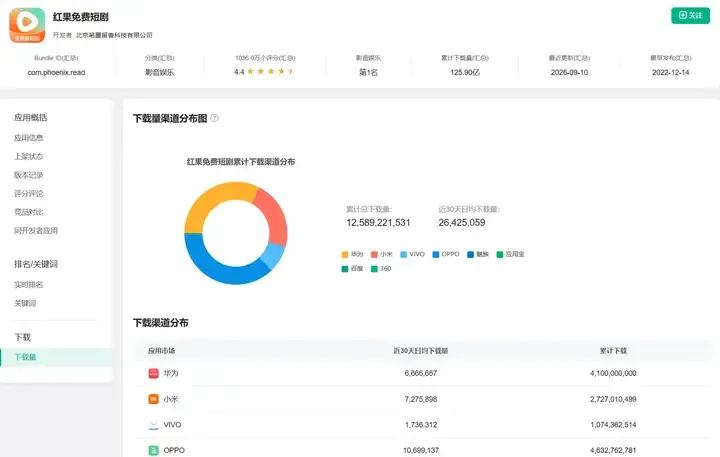Toggle the OPPO legend entry
The image size is (720, 457).
pyautogui.click(x=446, y=254)
